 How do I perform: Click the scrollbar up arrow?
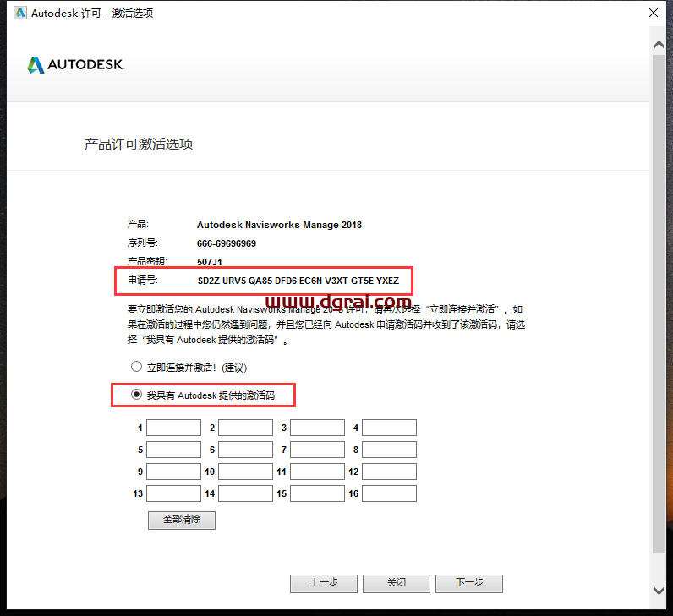coord(659,44)
